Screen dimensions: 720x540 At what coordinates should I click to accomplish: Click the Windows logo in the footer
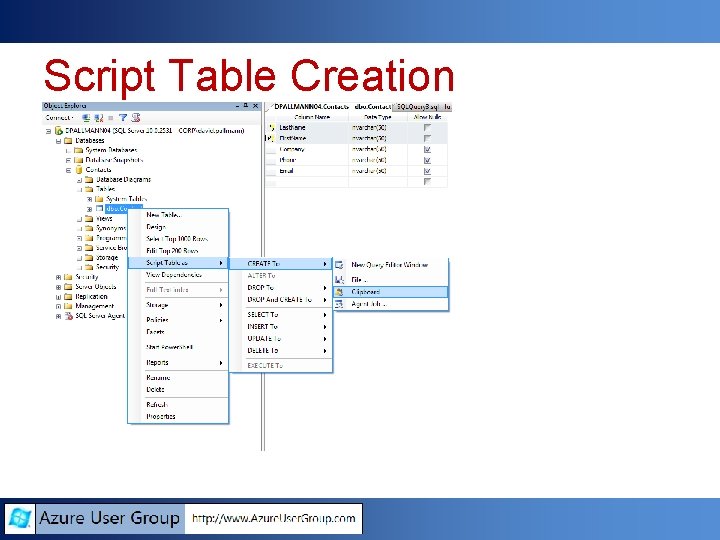tap(20, 518)
